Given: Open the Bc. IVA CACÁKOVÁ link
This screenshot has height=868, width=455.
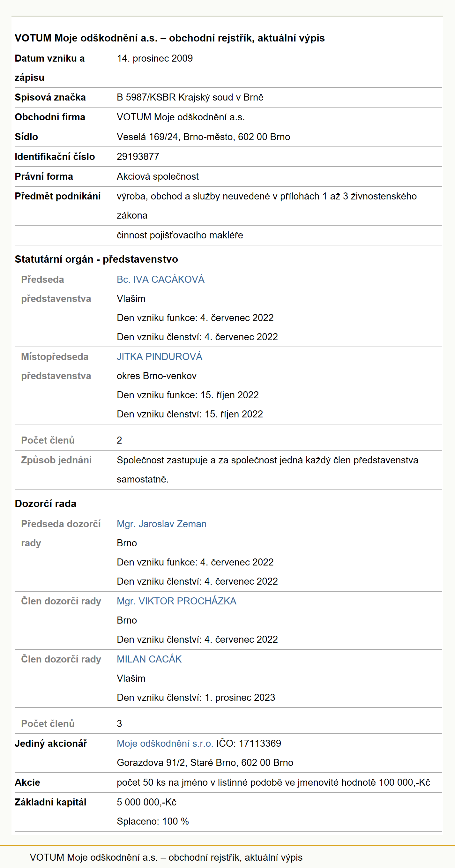Looking at the screenshot, I should (x=160, y=279).
